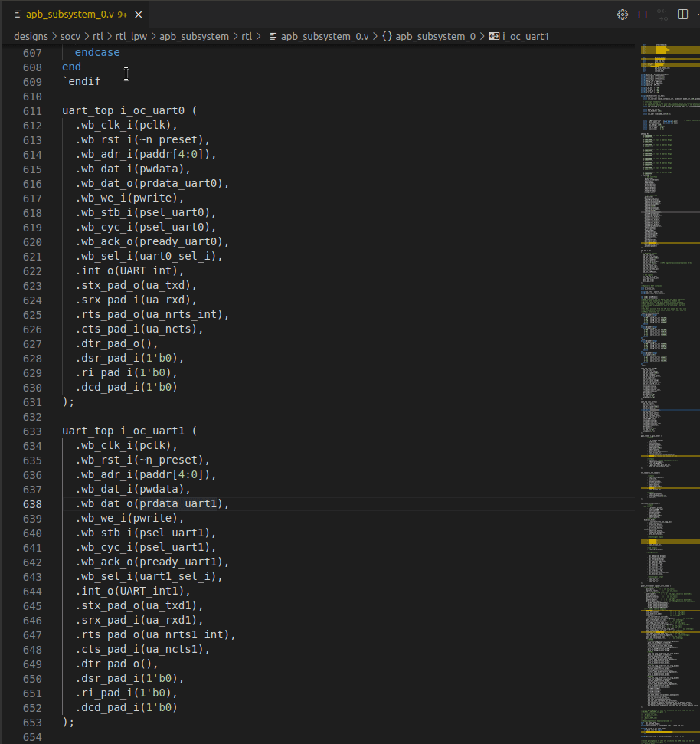Image resolution: width=700 pixels, height=744 pixels.
Task: Close the apb_subsystem_0.v editor tab
Action: tap(136, 13)
